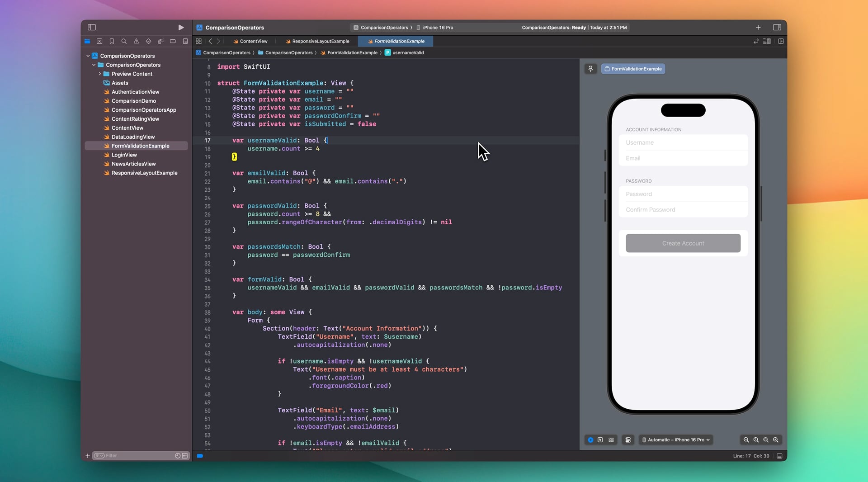
Task: Expand the Preview Content folder
Action: point(99,74)
